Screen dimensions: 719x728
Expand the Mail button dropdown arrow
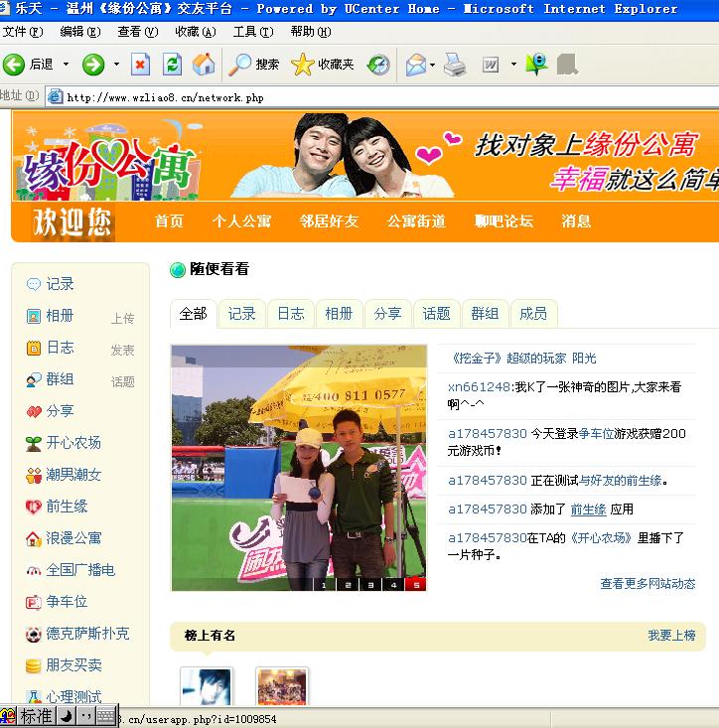(433, 65)
